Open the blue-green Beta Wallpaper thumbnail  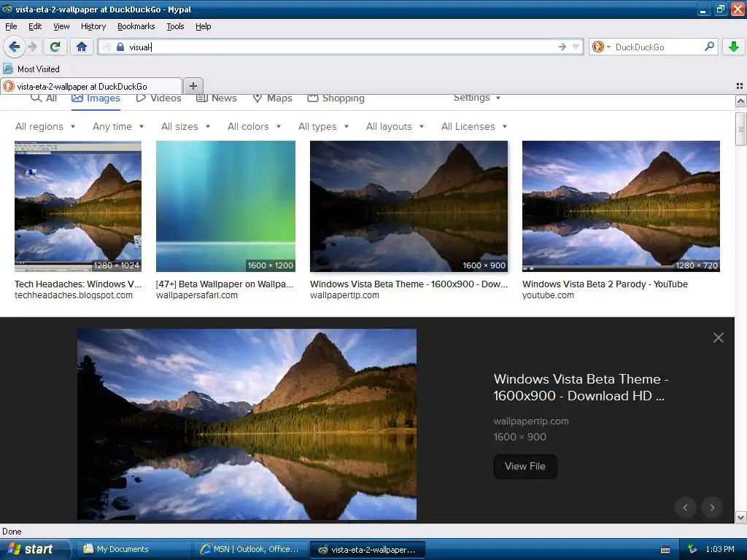[x=225, y=206]
